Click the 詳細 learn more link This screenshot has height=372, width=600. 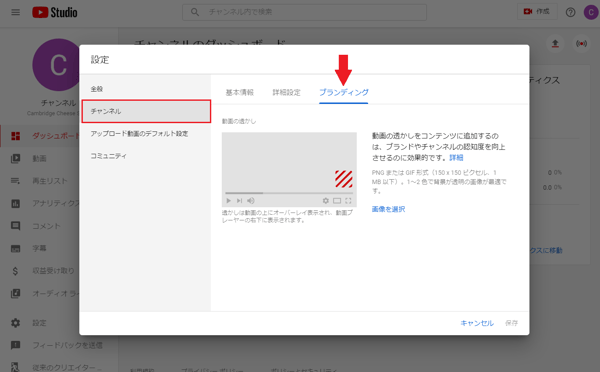[x=456, y=158]
